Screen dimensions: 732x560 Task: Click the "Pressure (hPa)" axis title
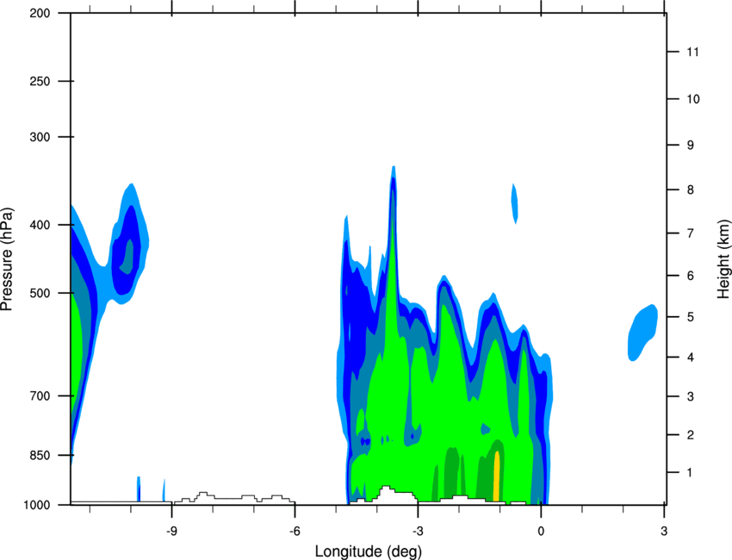click(x=8, y=259)
